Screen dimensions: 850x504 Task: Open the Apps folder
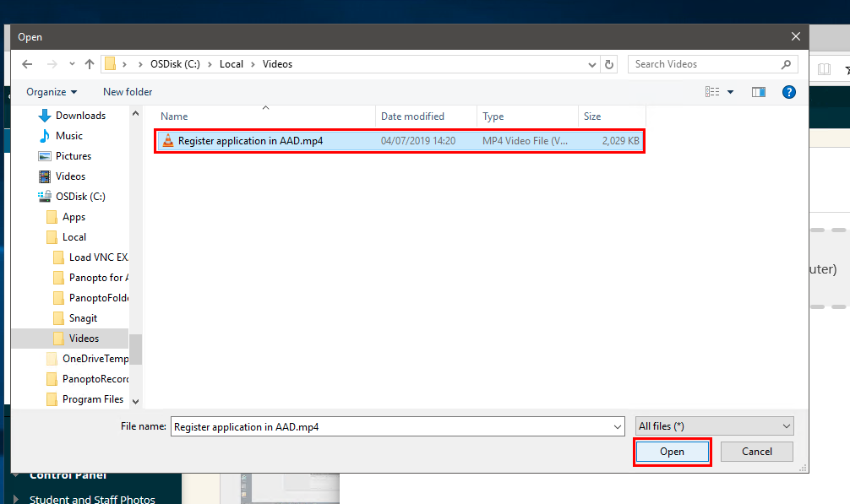point(74,217)
